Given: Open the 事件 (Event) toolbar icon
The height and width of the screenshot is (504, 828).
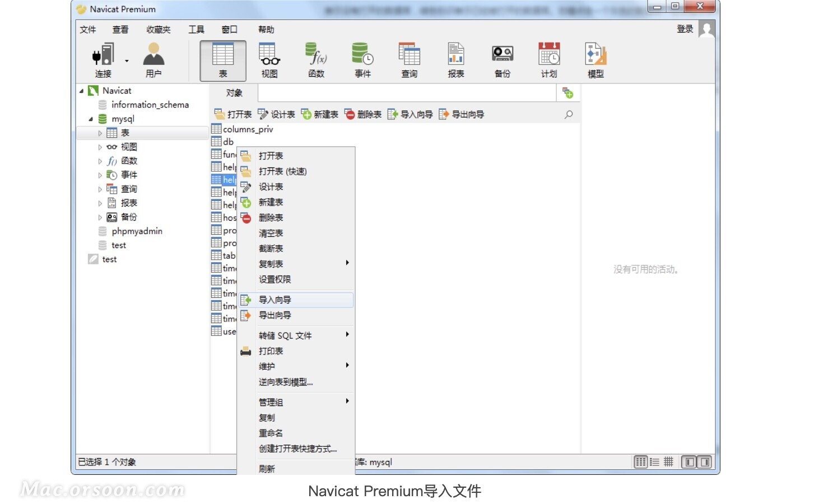Looking at the screenshot, I should (363, 60).
